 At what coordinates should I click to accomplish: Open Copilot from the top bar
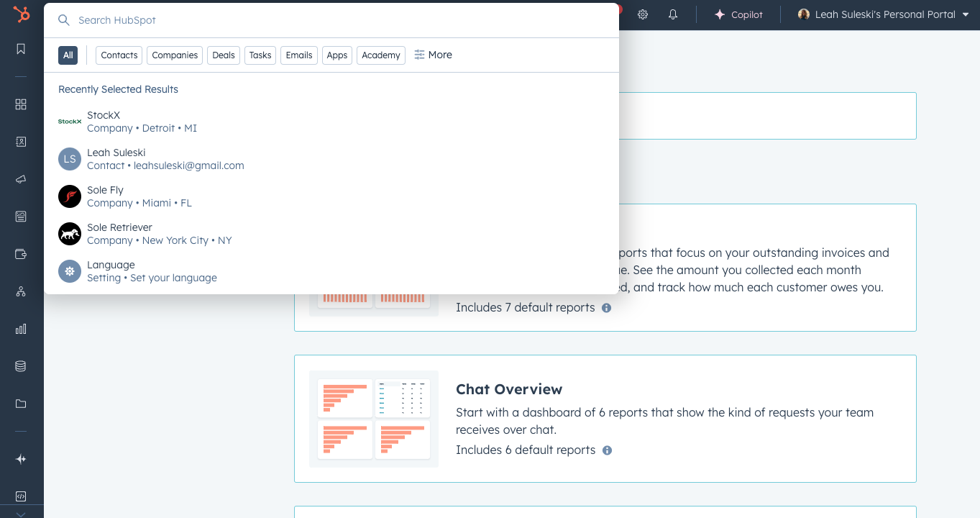pos(738,14)
